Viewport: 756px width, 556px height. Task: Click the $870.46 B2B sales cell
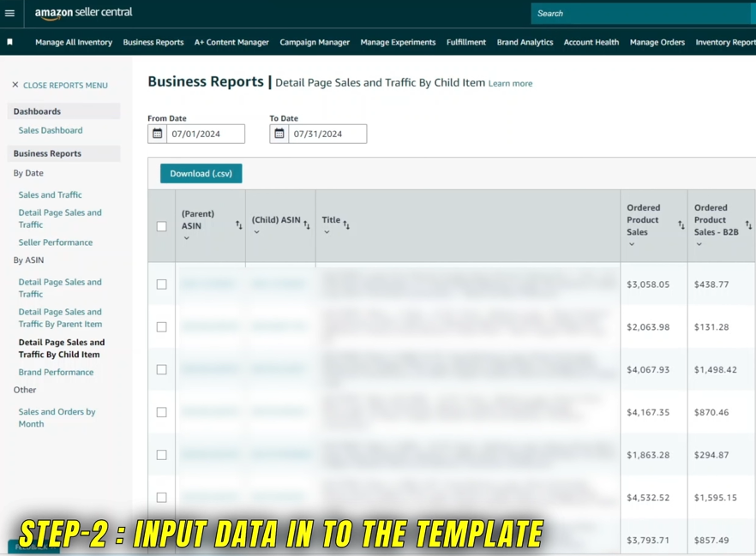(x=711, y=412)
